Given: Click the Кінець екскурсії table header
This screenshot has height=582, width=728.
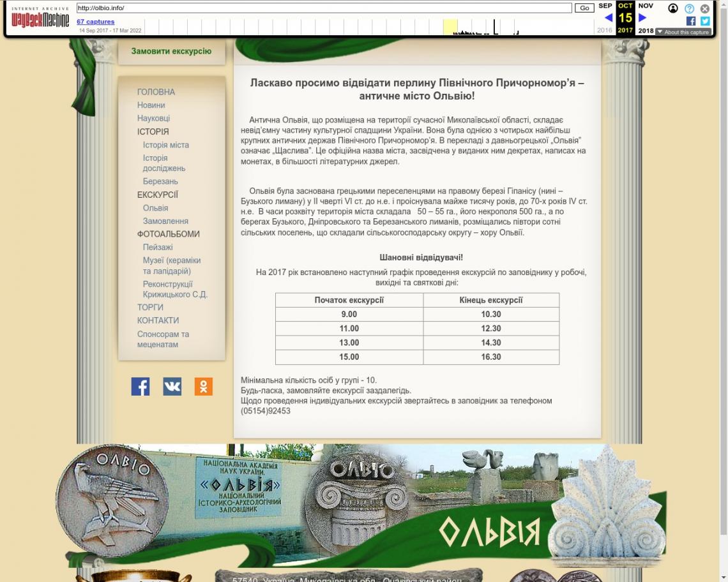Looking at the screenshot, I should 491,301.
